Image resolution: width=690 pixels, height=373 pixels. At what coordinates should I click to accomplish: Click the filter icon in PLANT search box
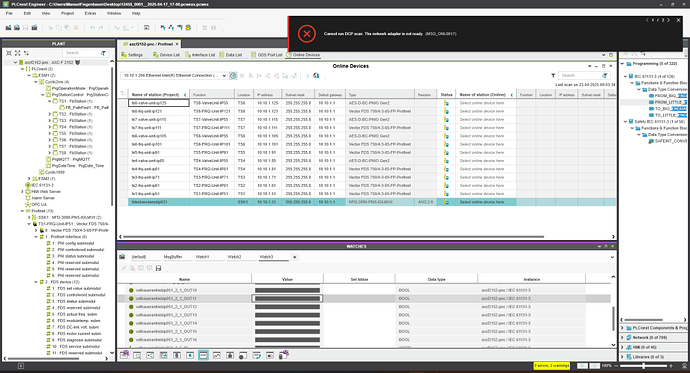click(103, 53)
